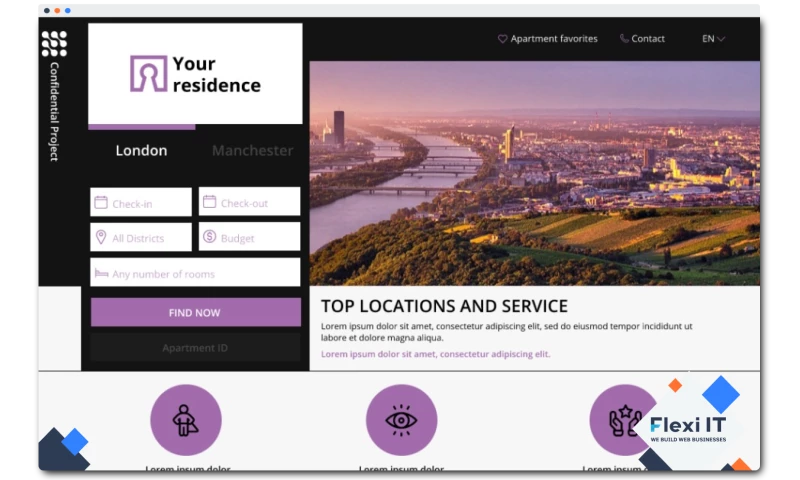Click the FIND NOW button
Viewport: 800px width, 480px height.
tap(196, 312)
